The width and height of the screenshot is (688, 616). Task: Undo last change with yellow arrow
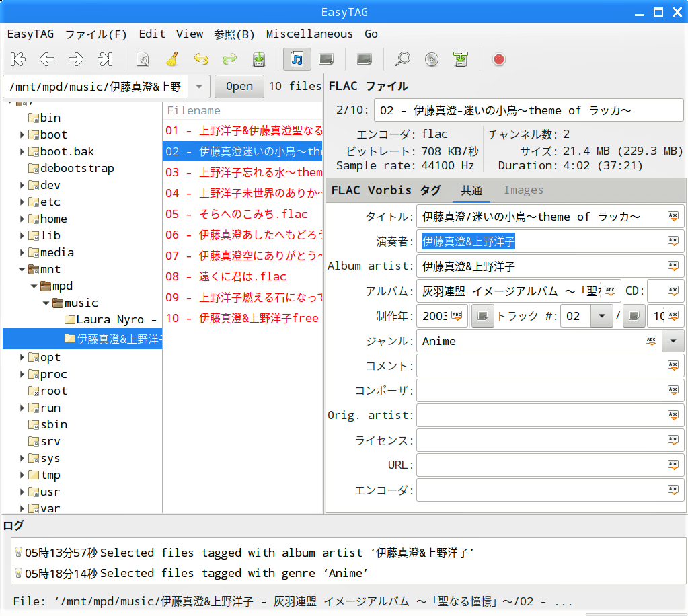tap(201, 59)
